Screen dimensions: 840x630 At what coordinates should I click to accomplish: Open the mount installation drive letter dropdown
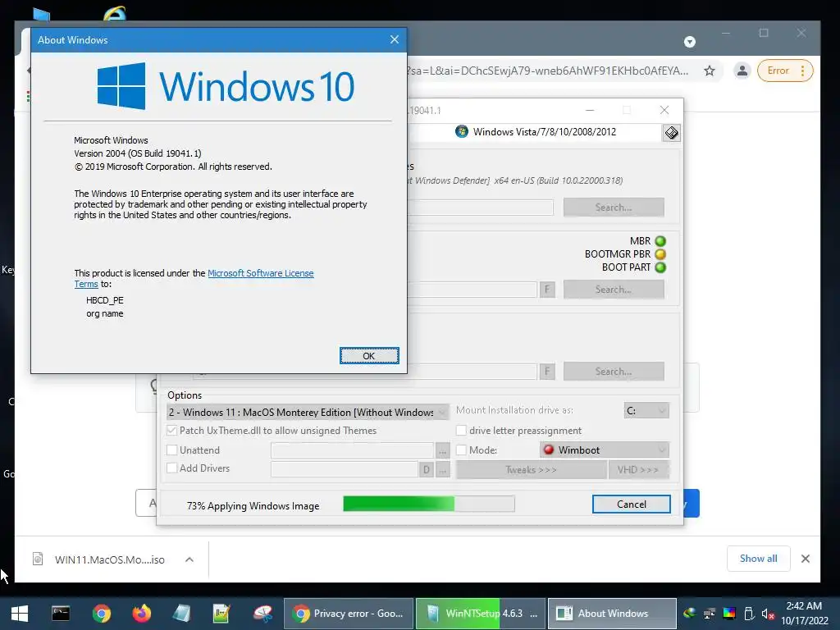(x=646, y=410)
